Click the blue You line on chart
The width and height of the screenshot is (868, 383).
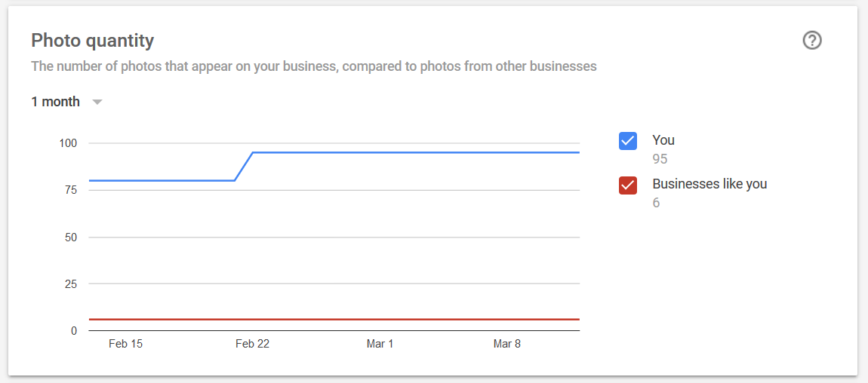click(415, 152)
